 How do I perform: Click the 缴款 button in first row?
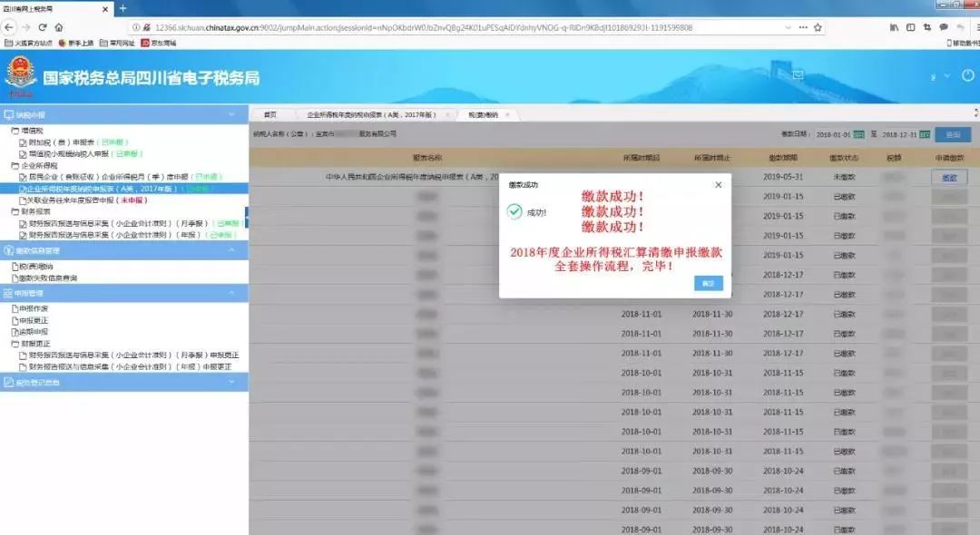point(949,178)
